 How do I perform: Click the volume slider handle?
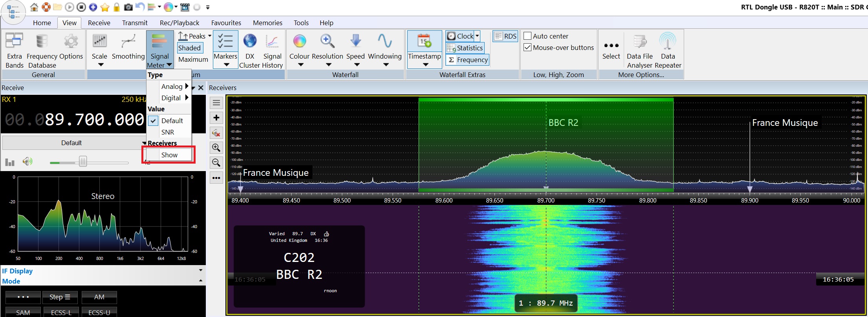(83, 161)
